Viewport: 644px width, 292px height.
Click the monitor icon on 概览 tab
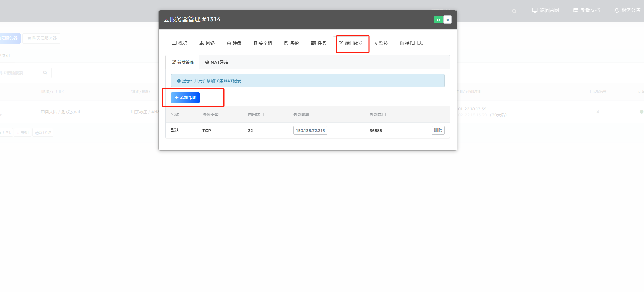click(174, 43)
